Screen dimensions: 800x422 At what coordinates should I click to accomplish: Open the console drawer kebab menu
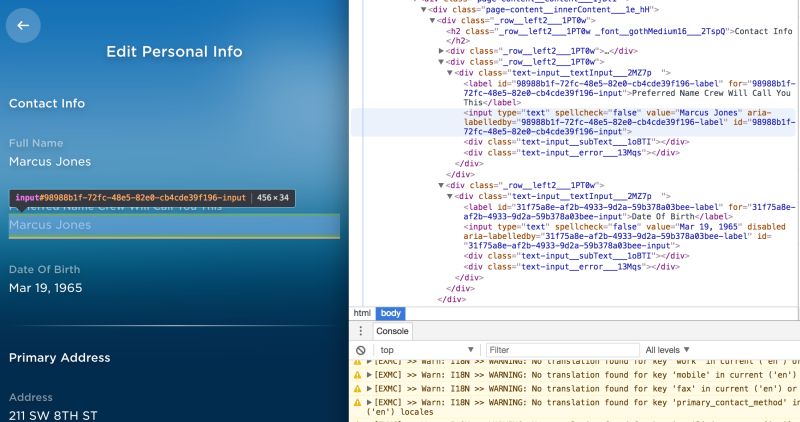tap(361, 331)
